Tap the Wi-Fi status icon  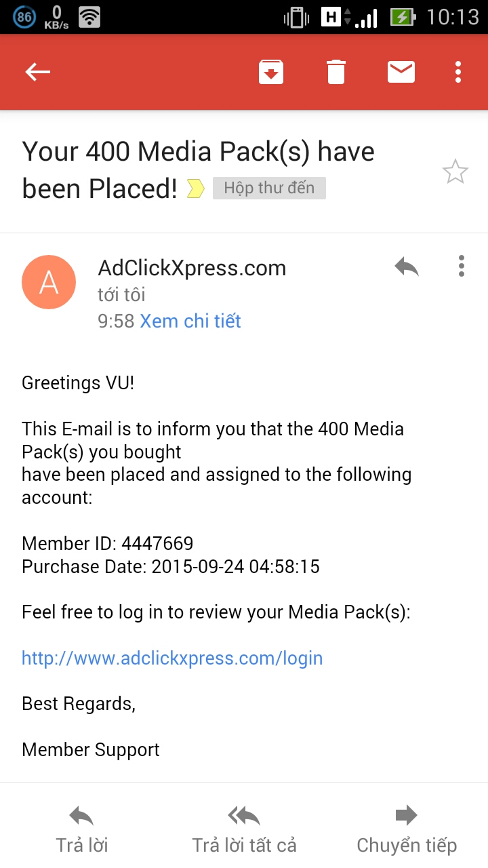89,17
